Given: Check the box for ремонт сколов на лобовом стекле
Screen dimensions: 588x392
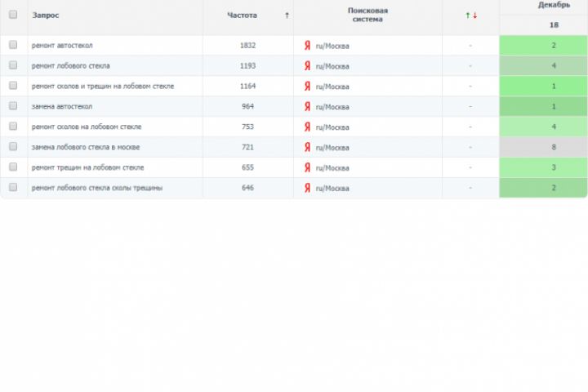Looking at the screenshot, I should point(13,126).
